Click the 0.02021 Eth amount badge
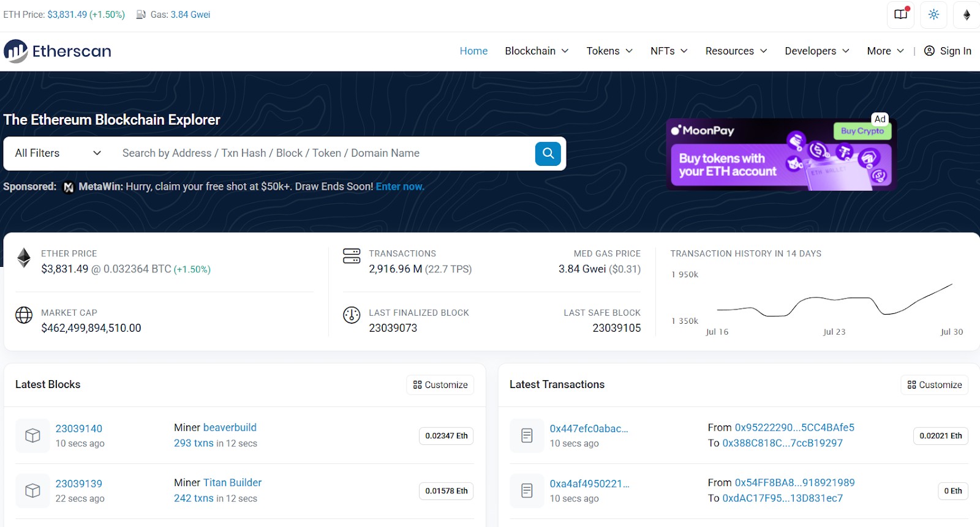980x527 pixels. pos(941,436)
